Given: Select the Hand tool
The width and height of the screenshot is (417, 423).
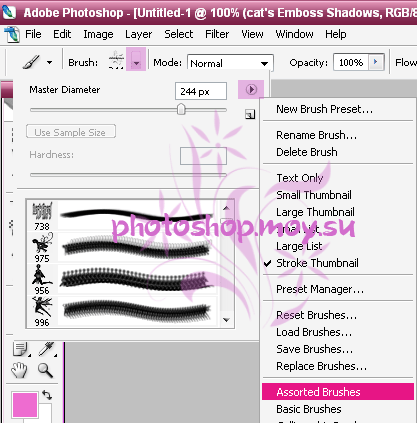Looking at the screenshot, I should [19, 370].
